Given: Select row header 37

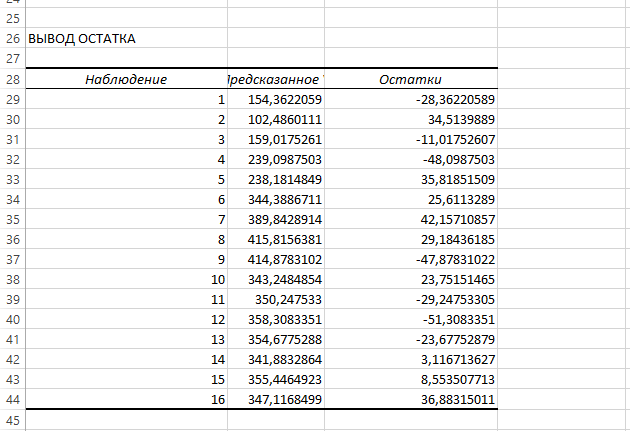Looking at the screenshot, I should pos(12,259).
